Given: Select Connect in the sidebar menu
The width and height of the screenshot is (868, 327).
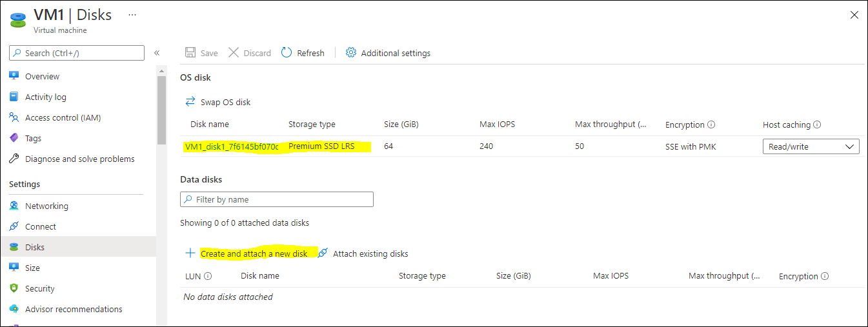Looking at the screenshot, I should click(x=41, y=226).
